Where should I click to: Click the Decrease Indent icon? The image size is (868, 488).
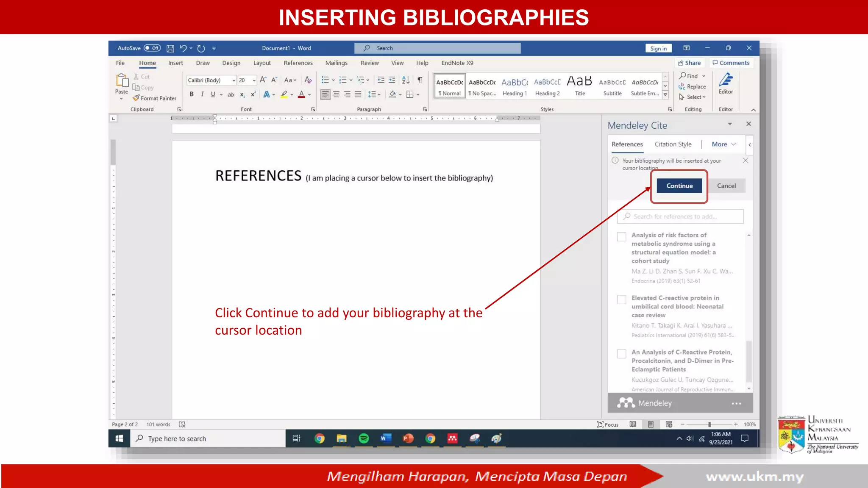(381, 80)
